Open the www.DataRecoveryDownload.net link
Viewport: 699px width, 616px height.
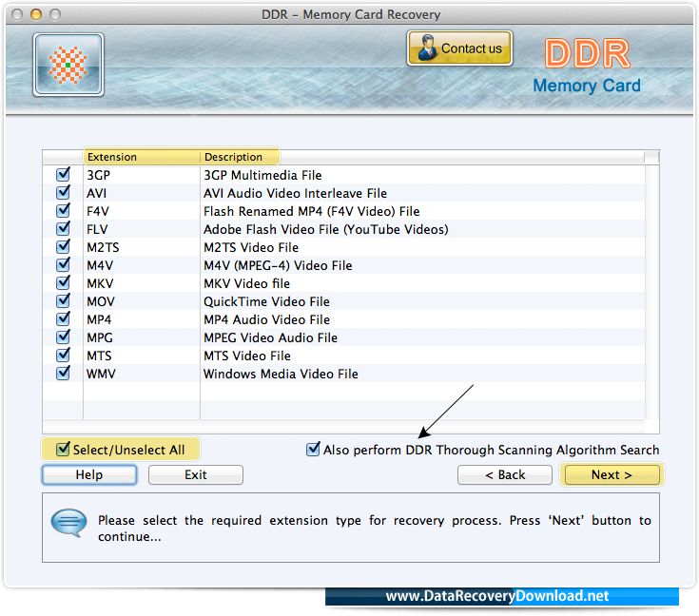click(x=497, y=596)
